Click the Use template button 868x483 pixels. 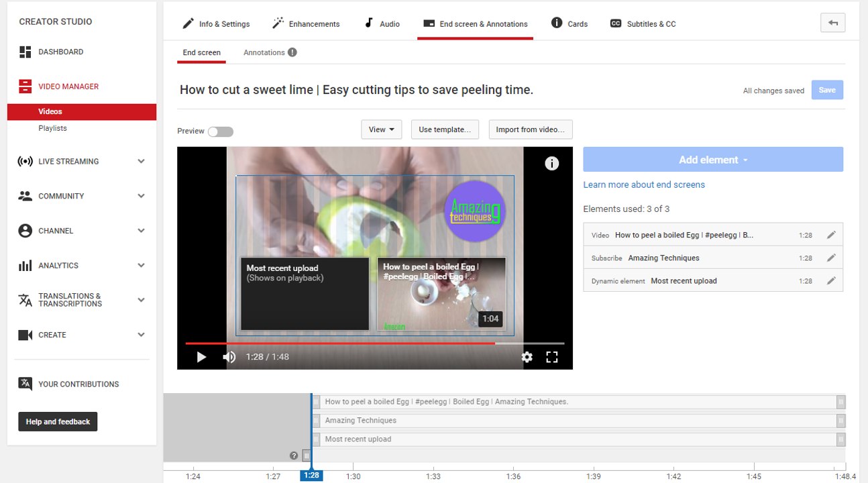pos(445,129)
